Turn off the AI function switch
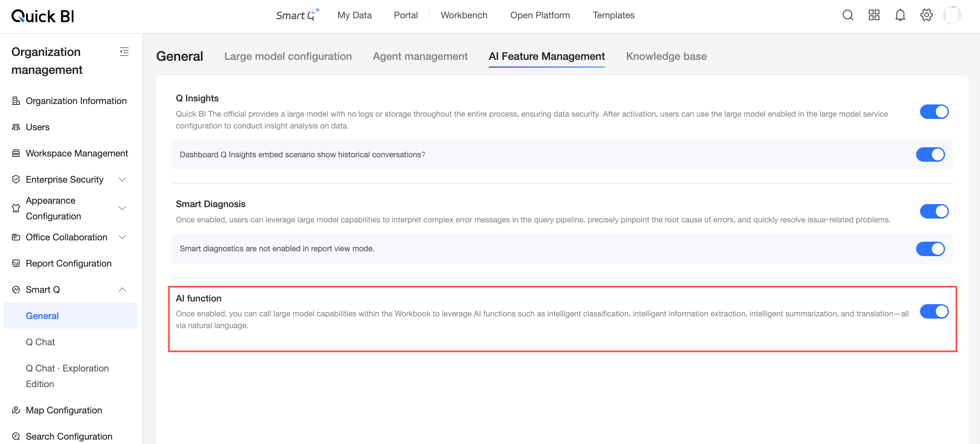The image size is (980, 444). pyautogui.click(x=934, y=312)
